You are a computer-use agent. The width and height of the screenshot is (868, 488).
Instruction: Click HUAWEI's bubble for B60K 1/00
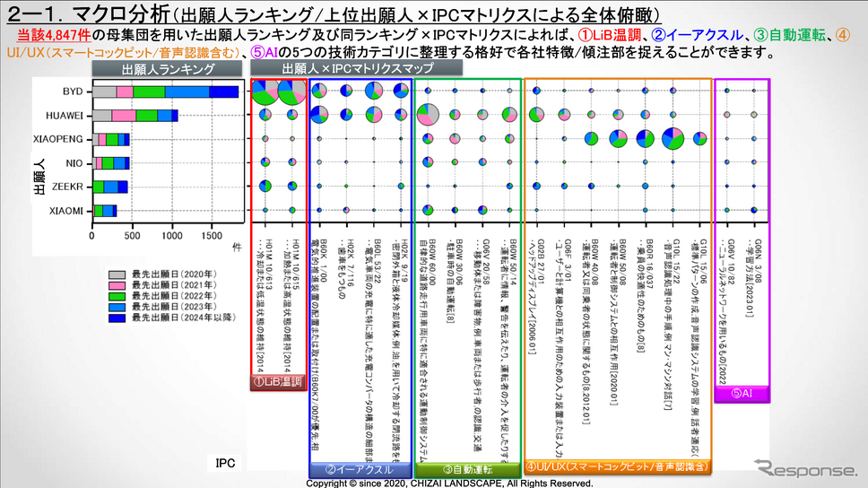coord(319,115)
